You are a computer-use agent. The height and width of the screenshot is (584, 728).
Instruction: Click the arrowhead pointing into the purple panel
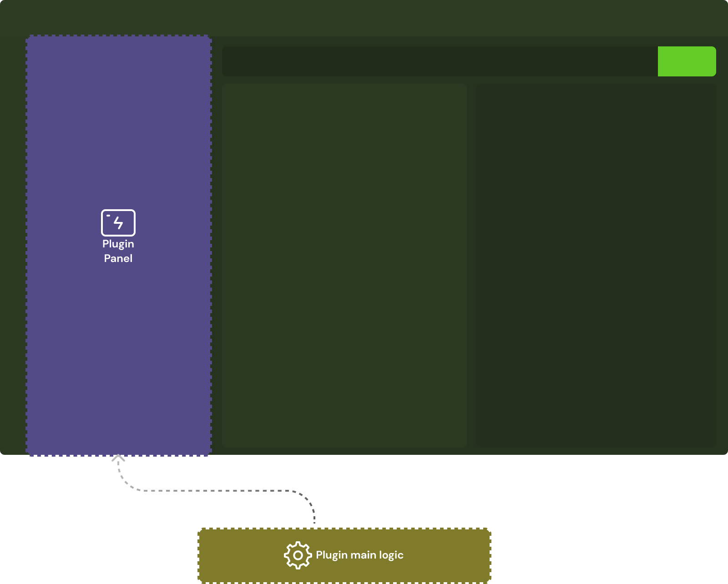118,460
